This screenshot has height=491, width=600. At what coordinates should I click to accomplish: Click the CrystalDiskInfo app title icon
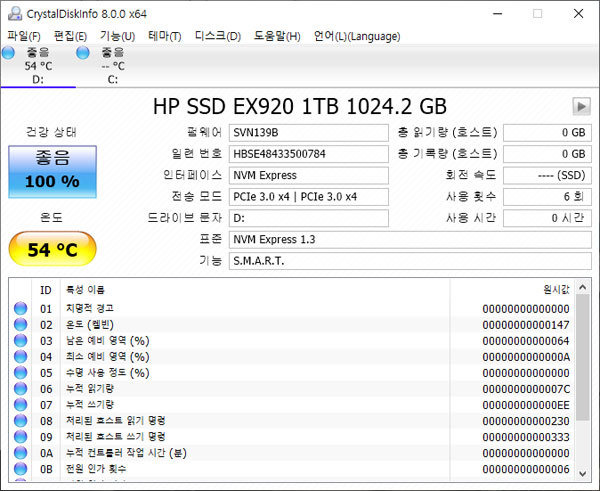(15, 14)
